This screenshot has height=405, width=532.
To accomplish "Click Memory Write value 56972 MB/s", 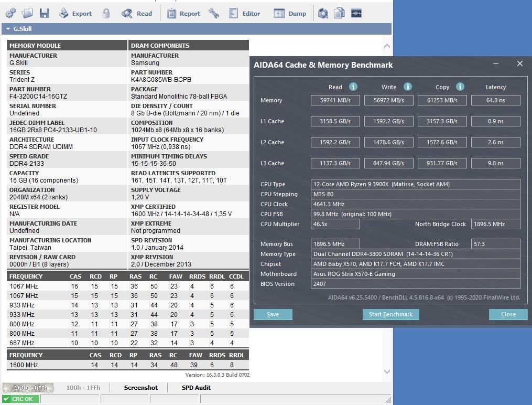I will (389, 100).
